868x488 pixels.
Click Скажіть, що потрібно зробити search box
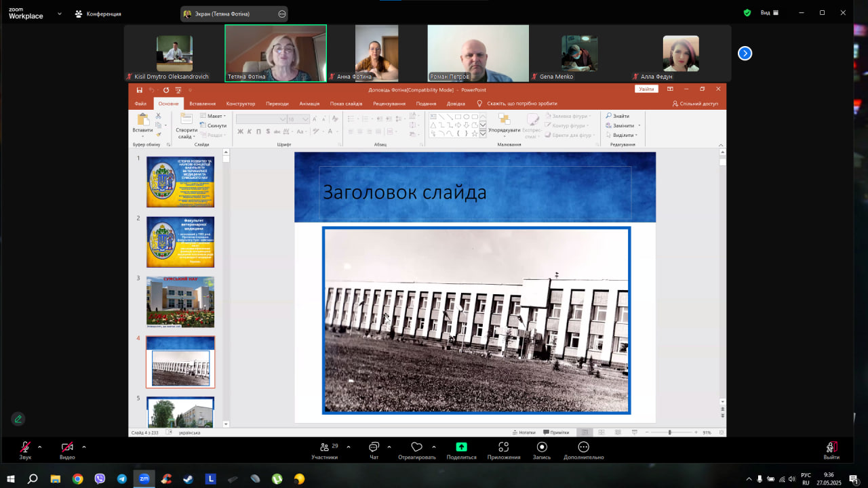coord(517,104)
